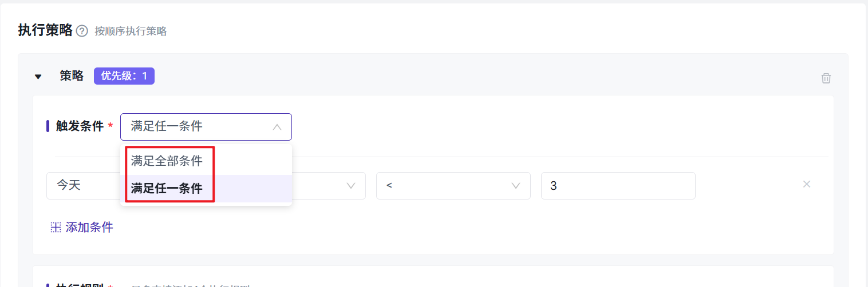Click the 执行策略 heading text

coord(45,30)
